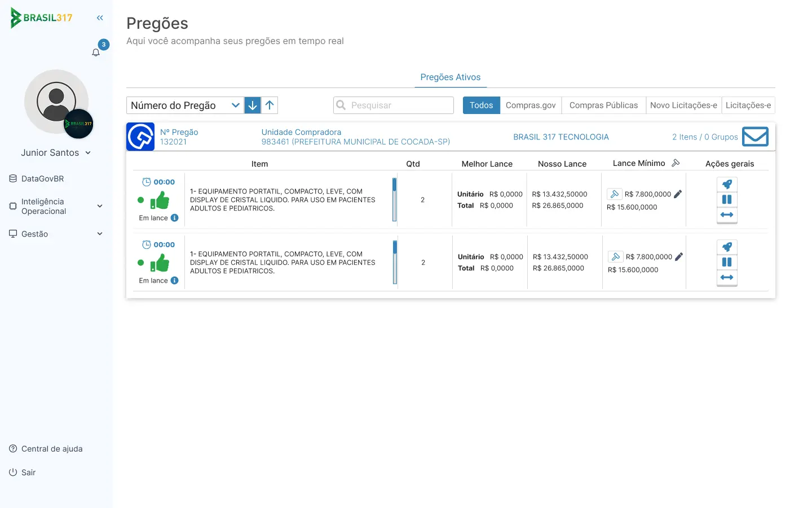The image size is (812, 508).
Task: Click the horizontal arrows icon in second row
Action: click(727, 278)
